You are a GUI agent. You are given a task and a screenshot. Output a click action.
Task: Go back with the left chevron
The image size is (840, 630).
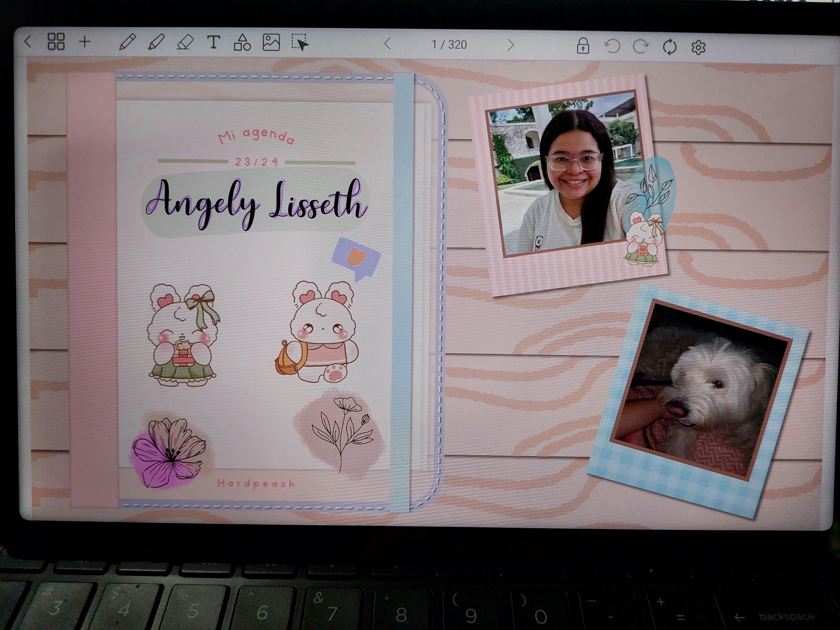[x=28, y=41]
